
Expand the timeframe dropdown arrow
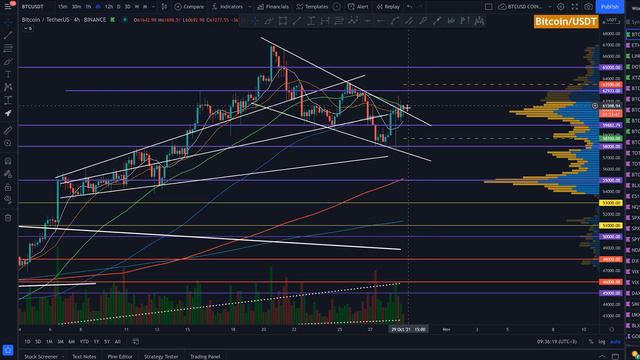point(153,7)
